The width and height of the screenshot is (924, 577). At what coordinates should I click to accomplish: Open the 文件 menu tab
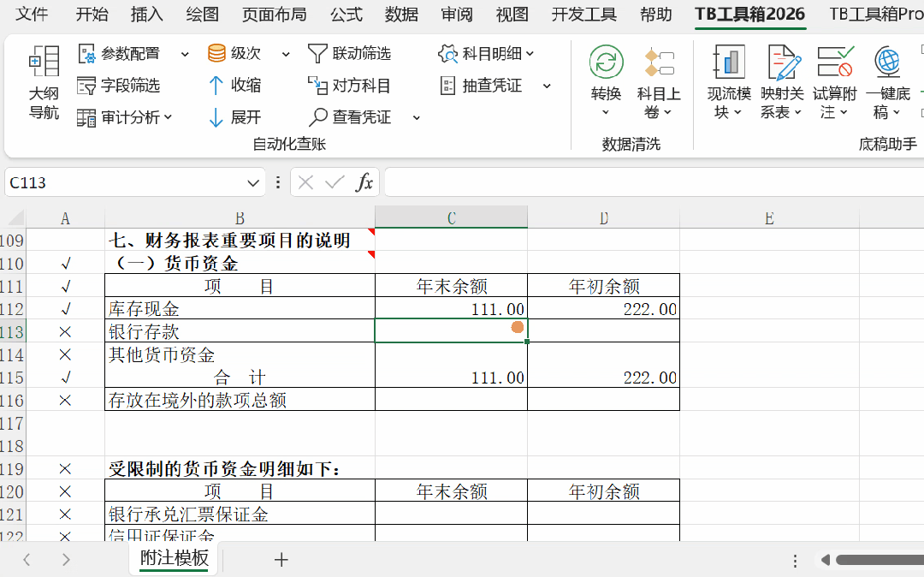tap(32, 15)
